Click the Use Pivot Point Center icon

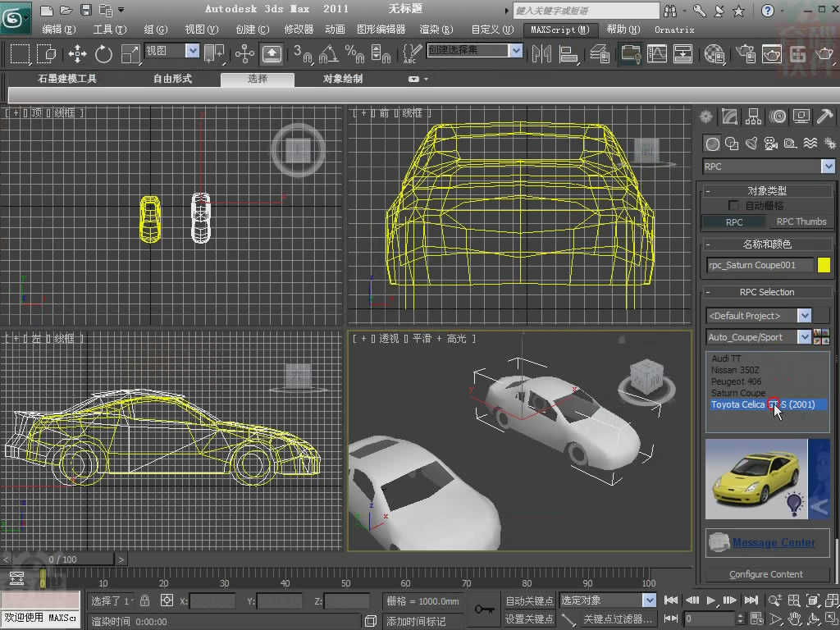tap(214, 53)
